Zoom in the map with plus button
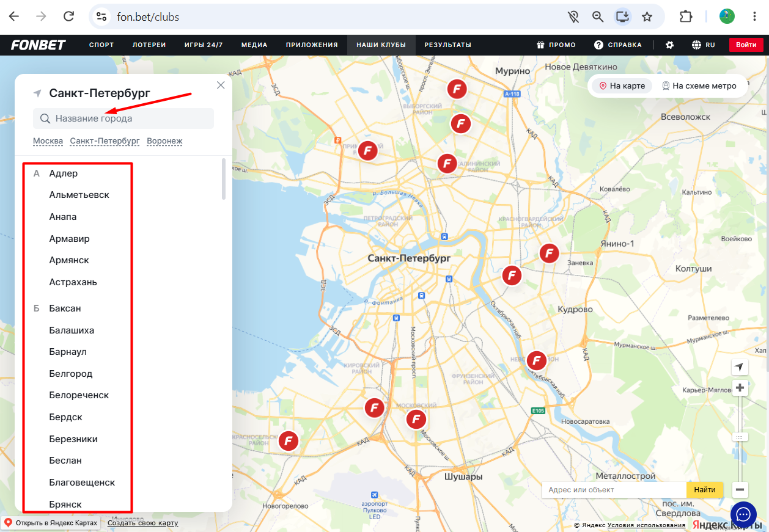The width and height of the screenshot is (769, 532). click(x=740, y=388)
